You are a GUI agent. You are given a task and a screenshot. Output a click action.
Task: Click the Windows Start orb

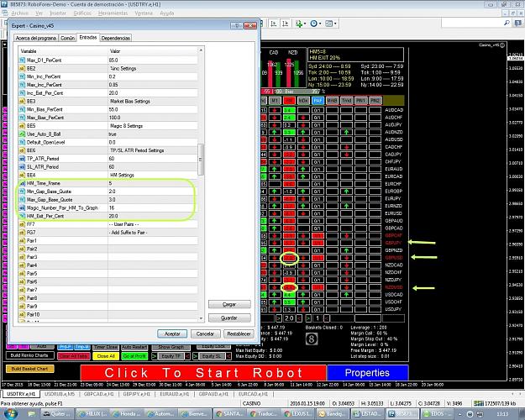(10, 413)
